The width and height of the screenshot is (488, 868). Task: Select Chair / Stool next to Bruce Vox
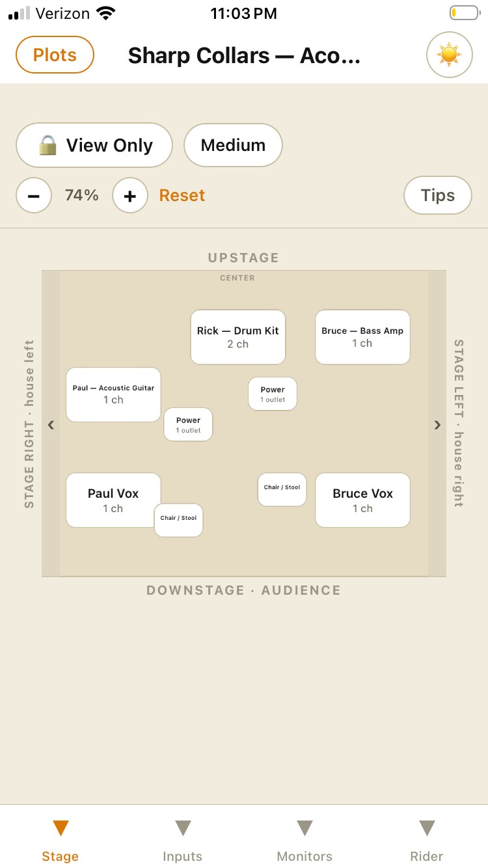(x=282, y=489)
